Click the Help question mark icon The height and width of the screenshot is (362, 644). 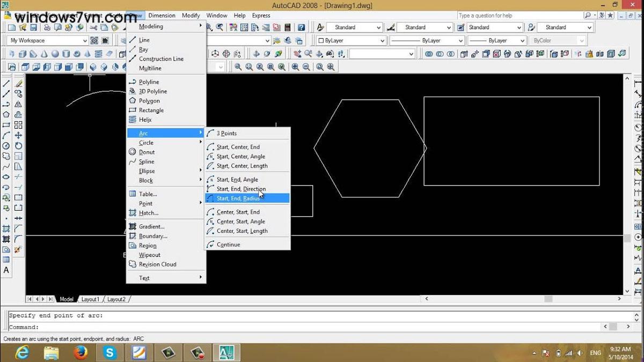coord(302,27)
